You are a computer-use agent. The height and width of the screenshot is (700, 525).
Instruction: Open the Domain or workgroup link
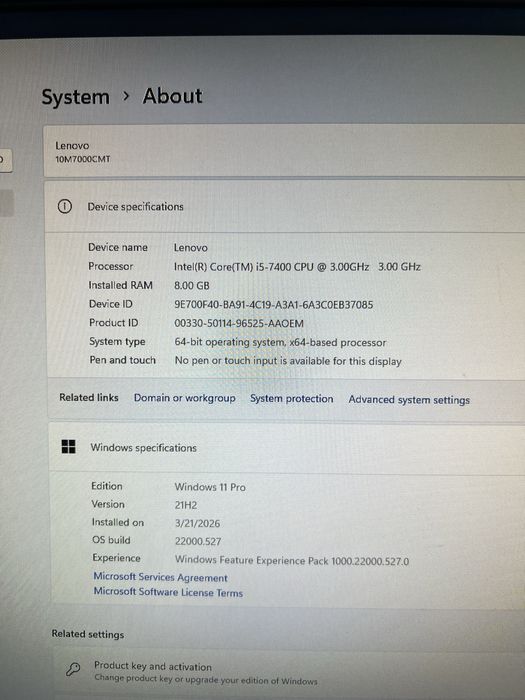pos(184,398)
